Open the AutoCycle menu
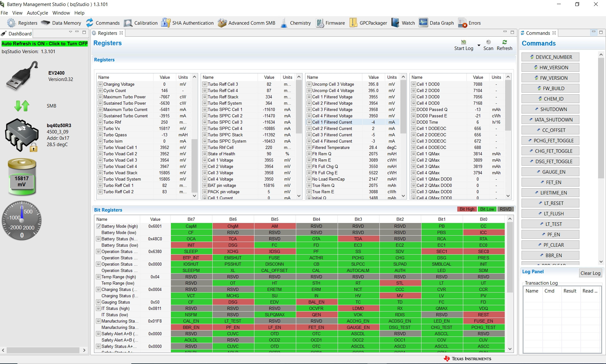The height and width of the screenshot is (364, 606). pyautogui.click(x=37, y=13)
